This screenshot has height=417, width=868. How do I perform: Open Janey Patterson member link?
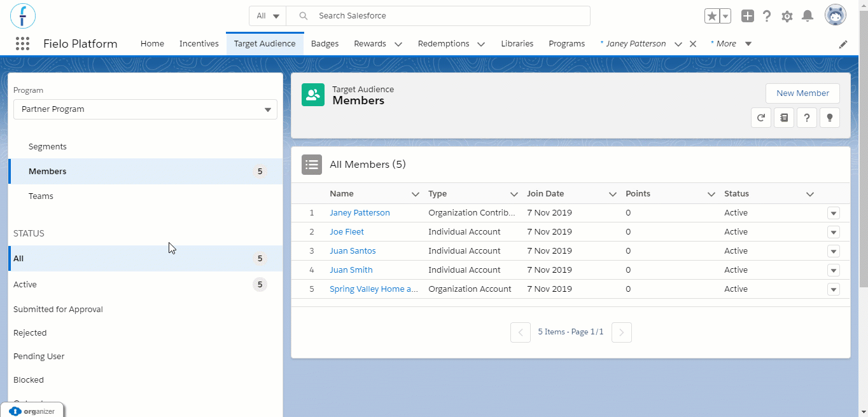click(x=360, y=213)
